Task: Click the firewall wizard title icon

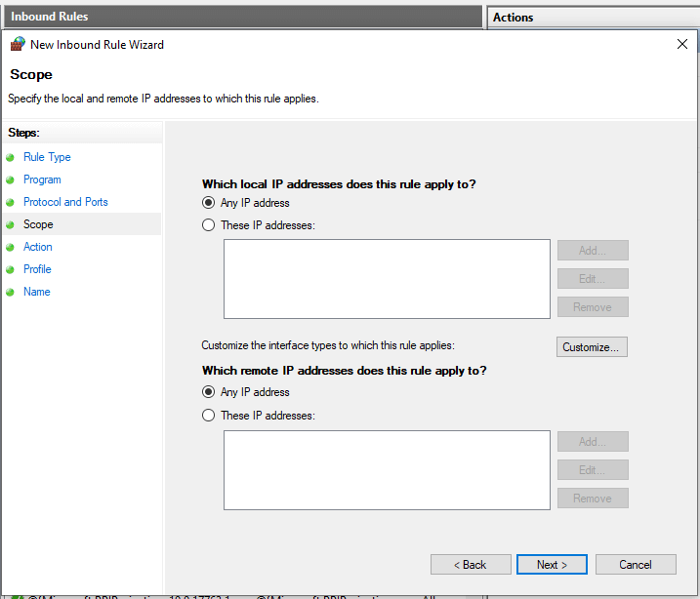Action: [18, 44]
